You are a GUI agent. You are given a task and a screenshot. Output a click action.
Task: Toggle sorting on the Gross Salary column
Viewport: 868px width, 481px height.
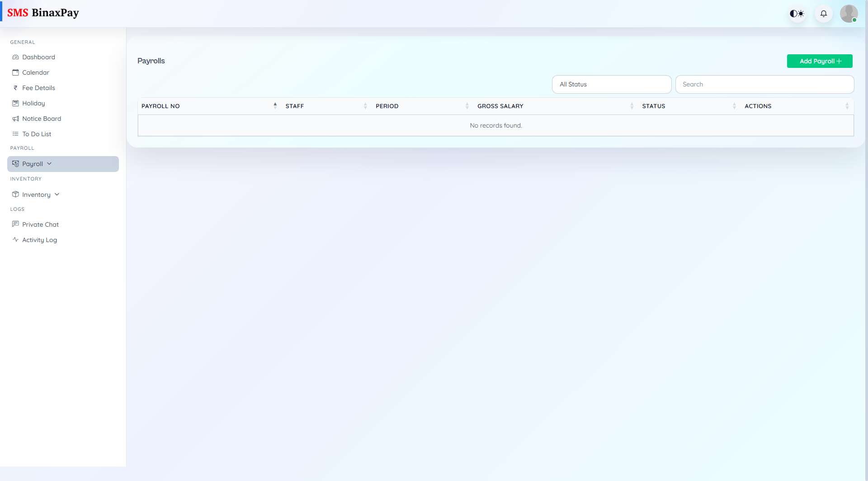[632, 106]
